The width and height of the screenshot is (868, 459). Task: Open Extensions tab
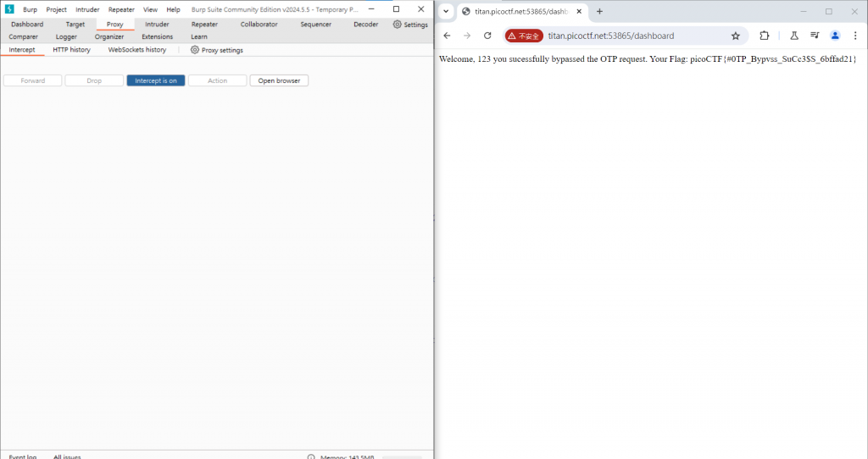(157, 36)
